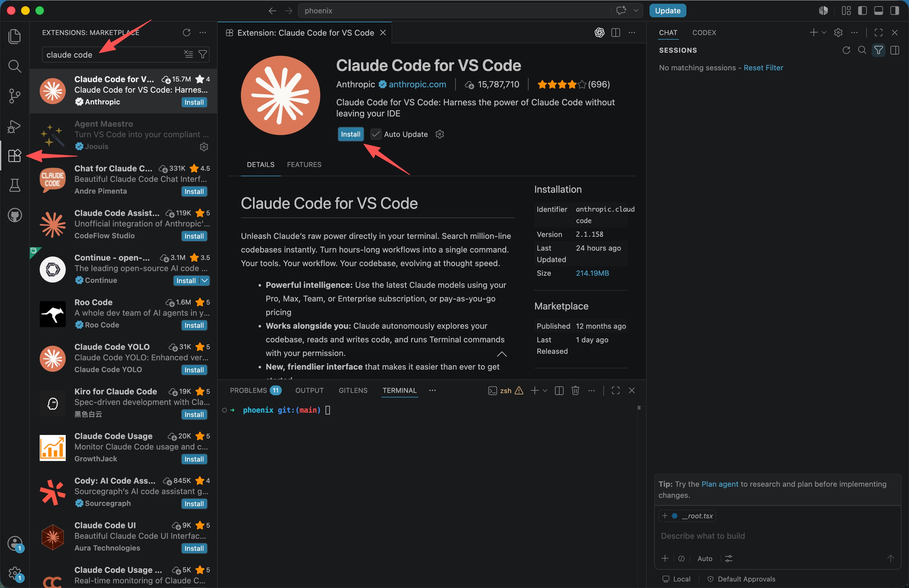Clear extension search results
This screenshot has width=909, height=588.
point(188,54)
